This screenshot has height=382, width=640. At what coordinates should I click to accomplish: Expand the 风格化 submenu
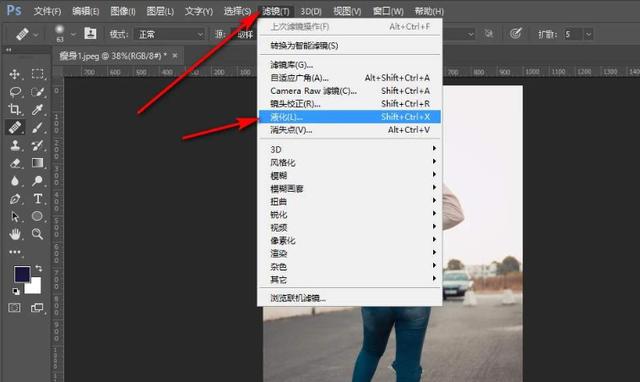point(349,162)
